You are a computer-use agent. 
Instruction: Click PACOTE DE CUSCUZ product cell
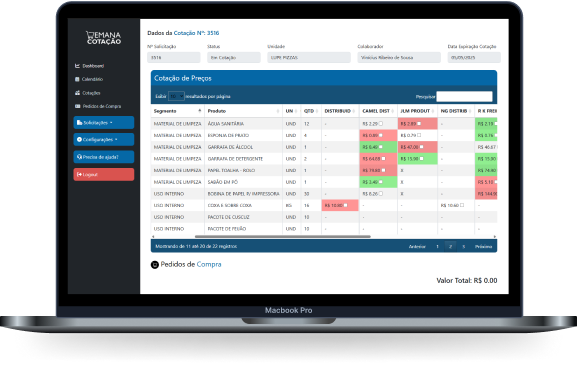point(243,217)
